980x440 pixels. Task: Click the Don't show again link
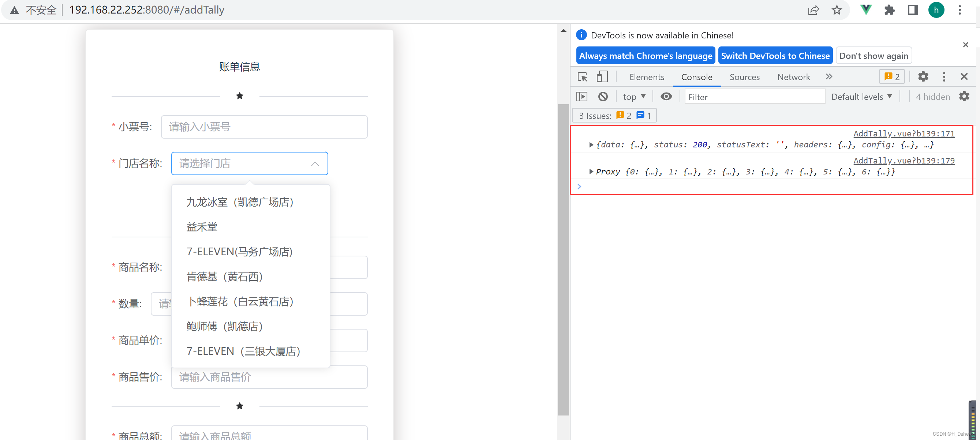(874, 56)
